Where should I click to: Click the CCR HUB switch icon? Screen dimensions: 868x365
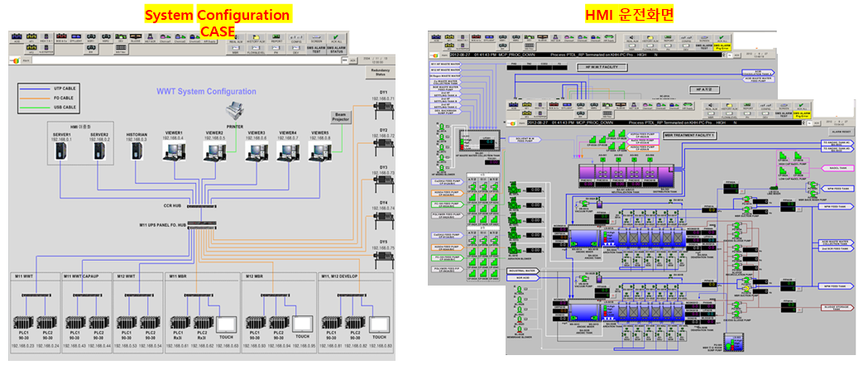pos(202,207)
